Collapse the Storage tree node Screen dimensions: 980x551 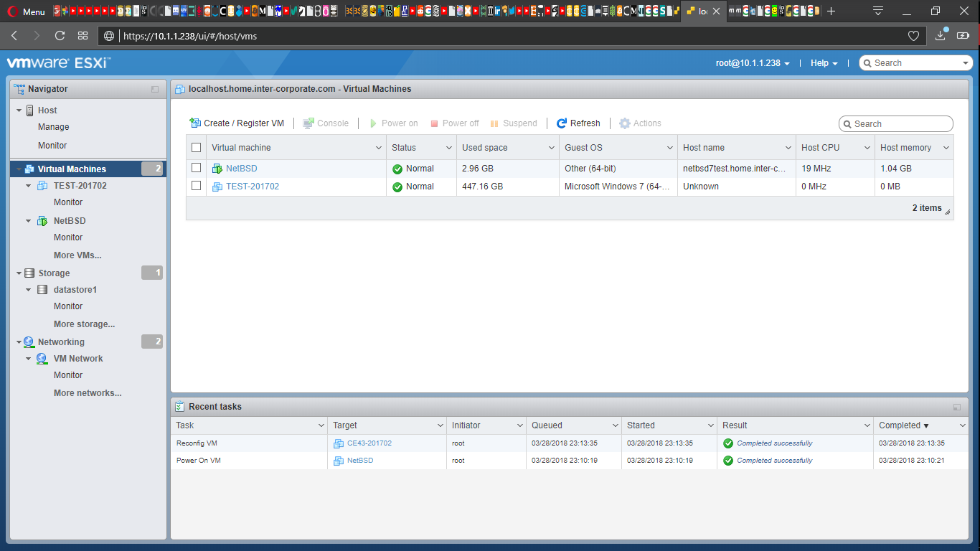19,273
